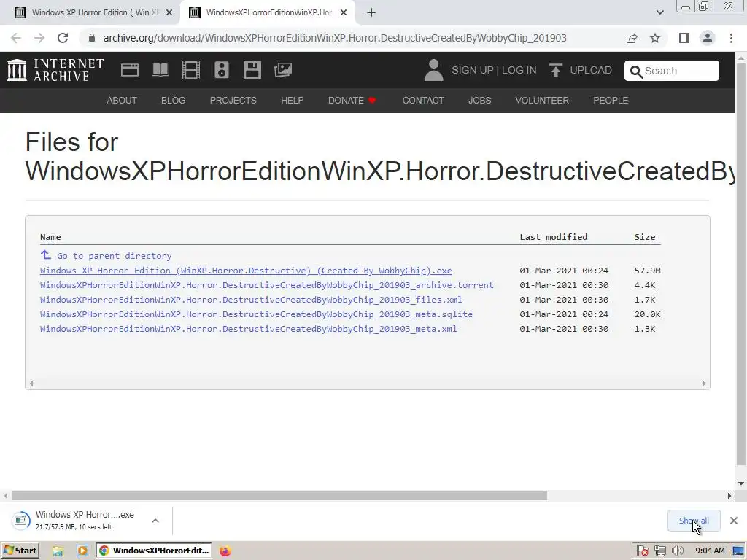Open the _meta.xml file link
The image size is (747, 560).
click(248, 329)
